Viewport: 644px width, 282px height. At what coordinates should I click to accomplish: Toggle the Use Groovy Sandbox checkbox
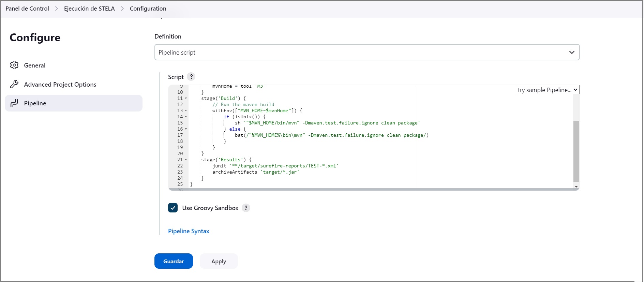[x=173, y=208]
